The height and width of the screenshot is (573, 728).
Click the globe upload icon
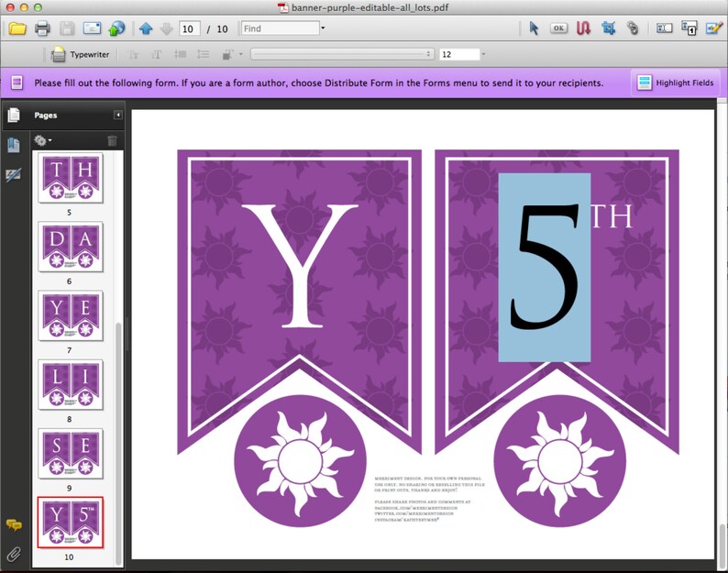(x=116, y=28)
